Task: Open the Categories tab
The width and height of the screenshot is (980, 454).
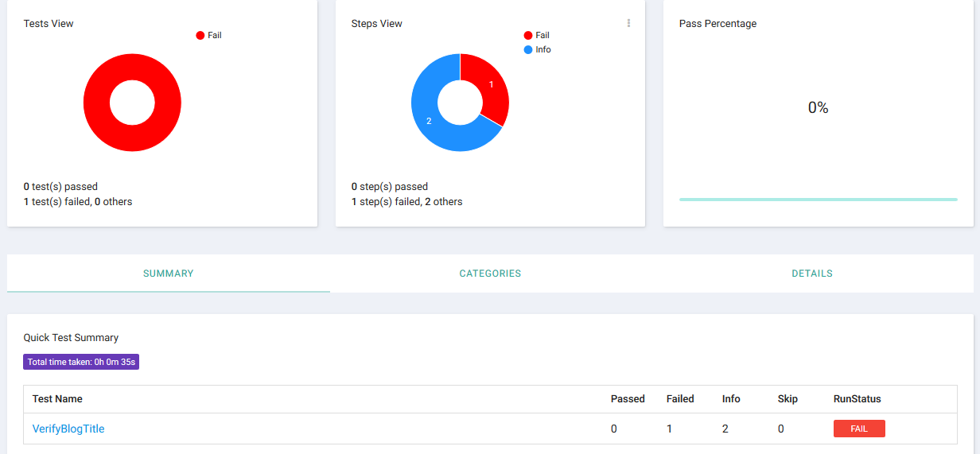Action: [490, 274]
